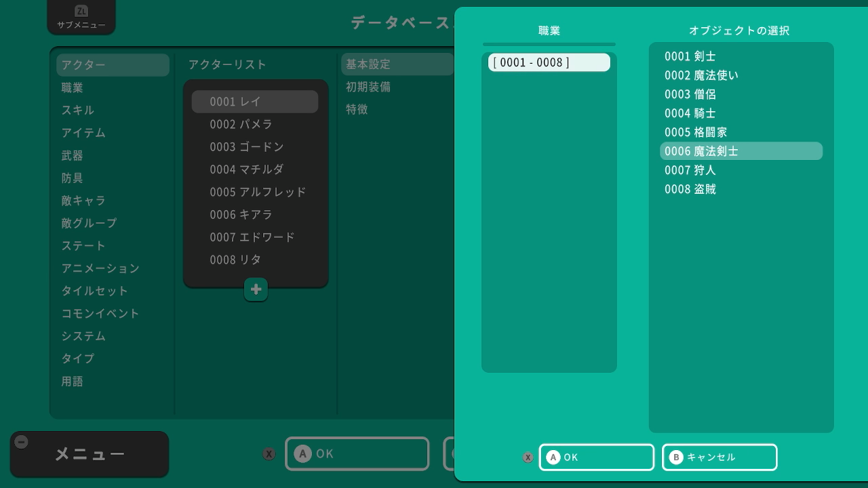Open the メニュー button

pyautogui.click(x=90, y=454)
